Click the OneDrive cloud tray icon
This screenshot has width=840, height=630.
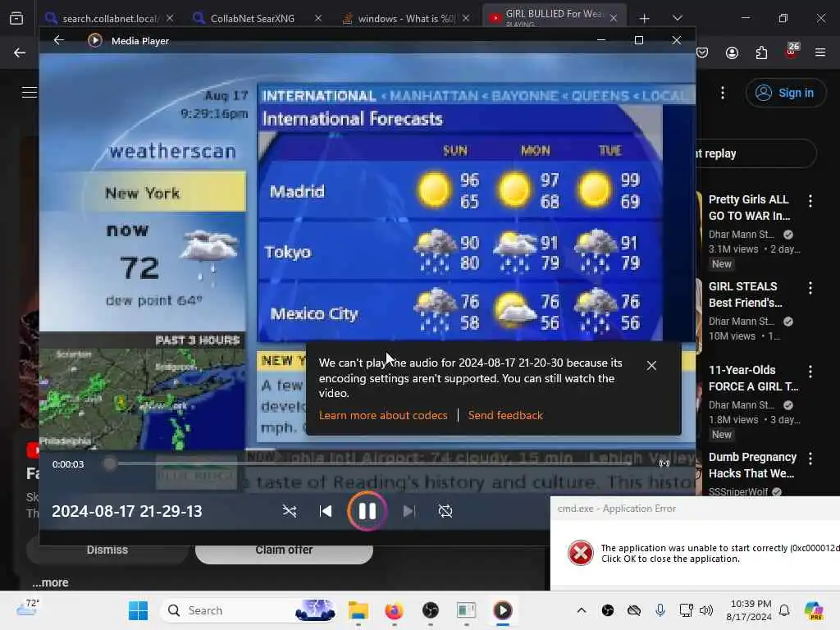(634, 610)
